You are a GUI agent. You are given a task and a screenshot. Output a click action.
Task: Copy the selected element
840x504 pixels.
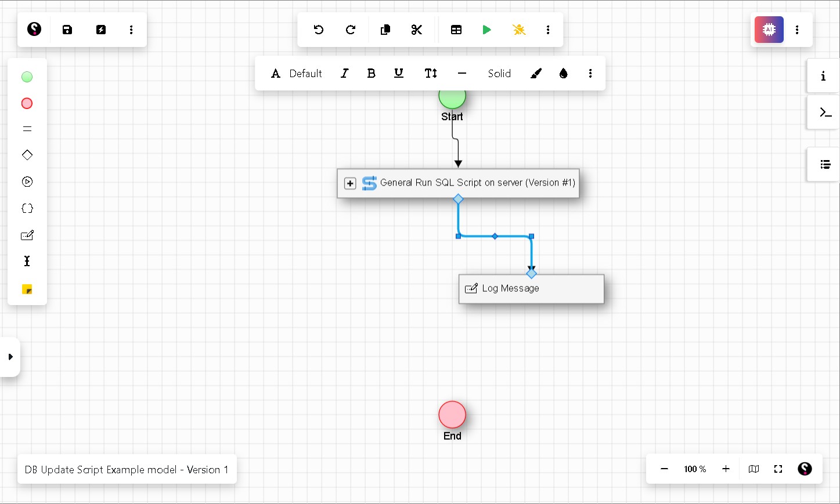point(385,30)
